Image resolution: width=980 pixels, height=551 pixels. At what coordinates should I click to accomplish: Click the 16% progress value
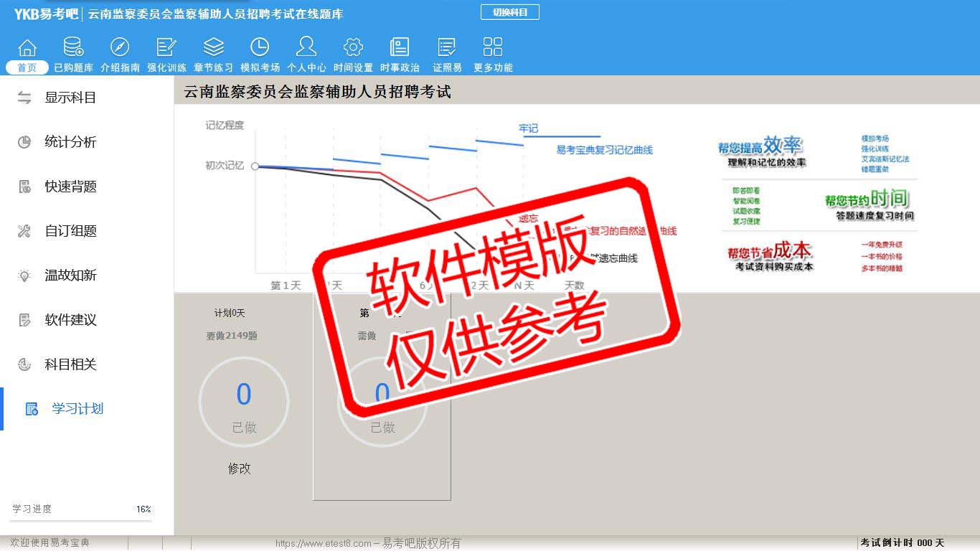click(143, 509)
